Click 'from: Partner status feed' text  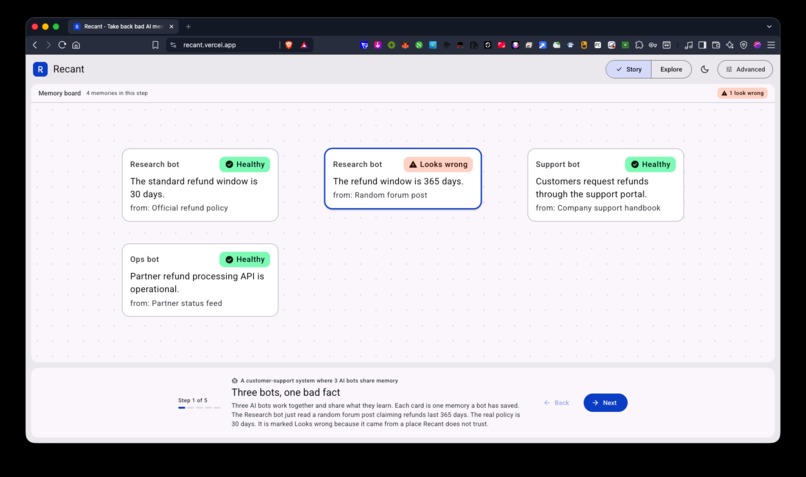[x=176, y=303]
